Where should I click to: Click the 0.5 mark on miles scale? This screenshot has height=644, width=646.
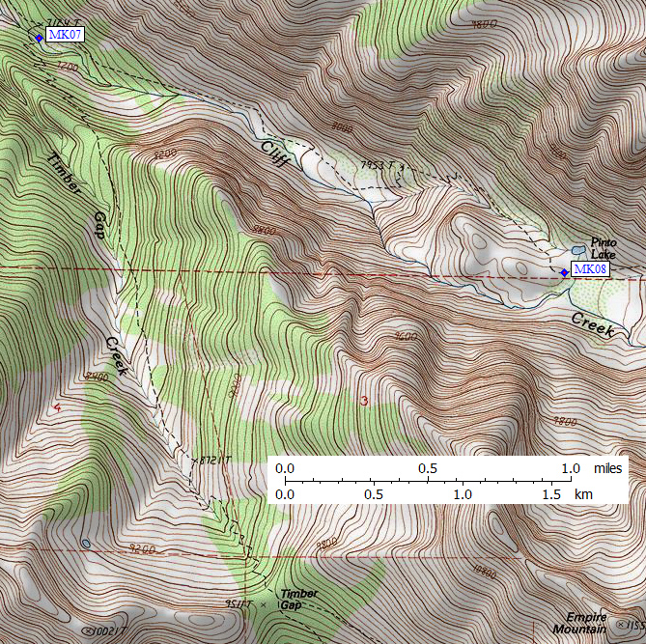point(428,468)
